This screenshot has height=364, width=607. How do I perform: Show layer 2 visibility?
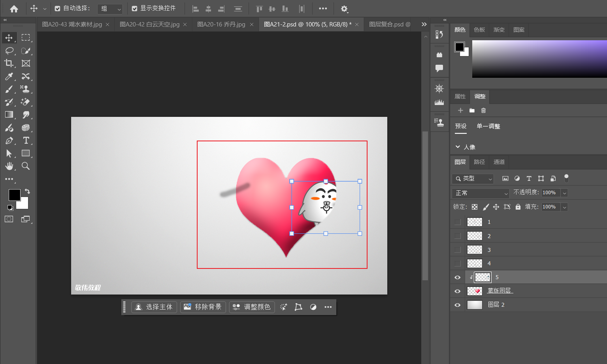click(458, 236)
